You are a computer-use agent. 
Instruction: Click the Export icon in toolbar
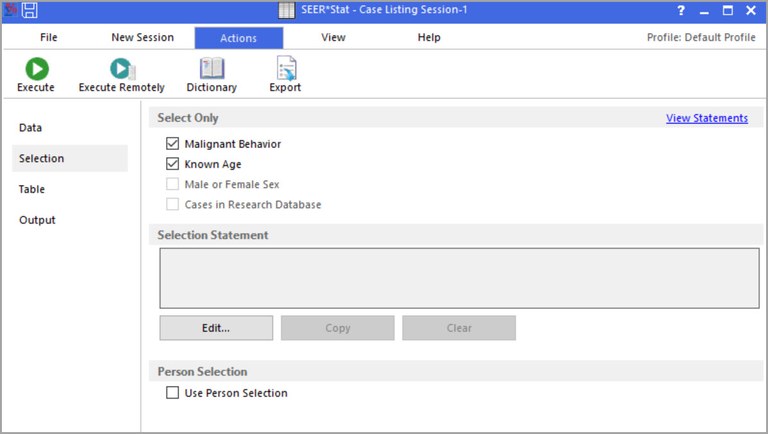click(285, 69)
